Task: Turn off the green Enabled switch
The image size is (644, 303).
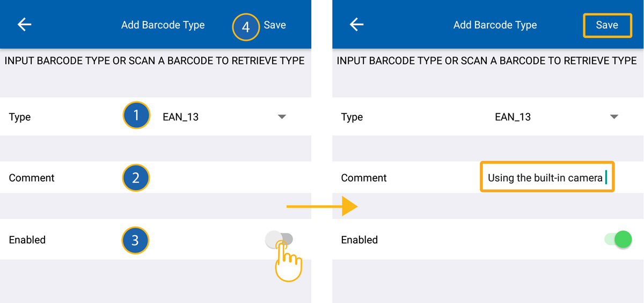Action: pyautogui.click(x=618, y=239)
